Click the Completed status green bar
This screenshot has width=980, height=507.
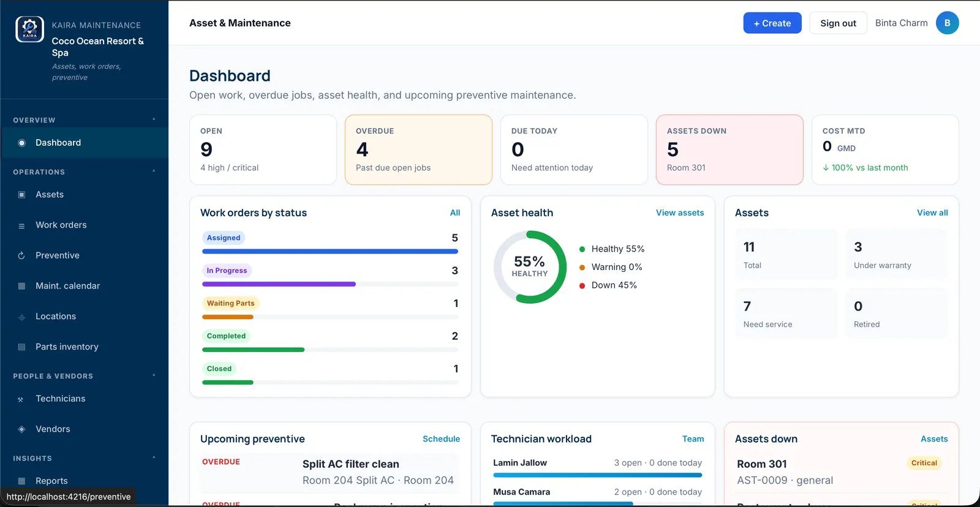[x=253, y=350]
